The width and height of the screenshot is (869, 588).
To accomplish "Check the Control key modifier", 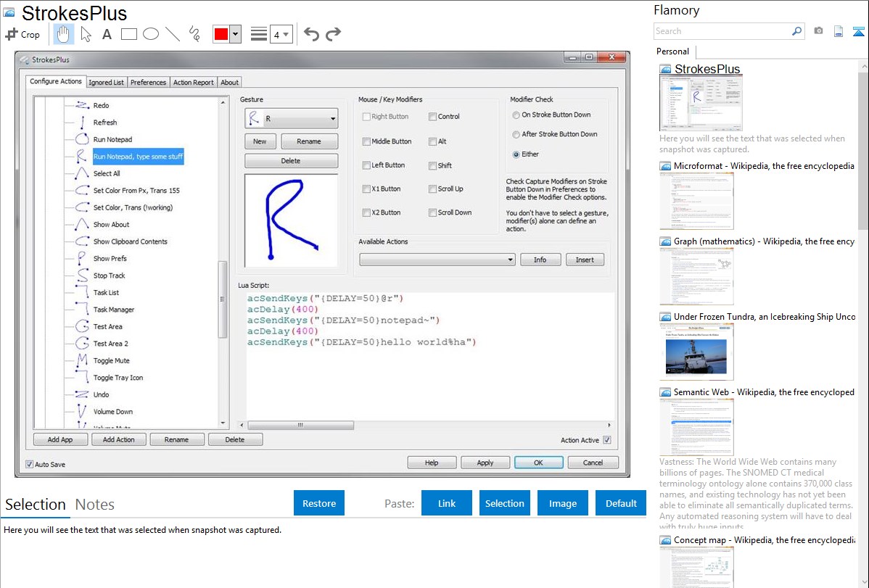I will [432, 117].
